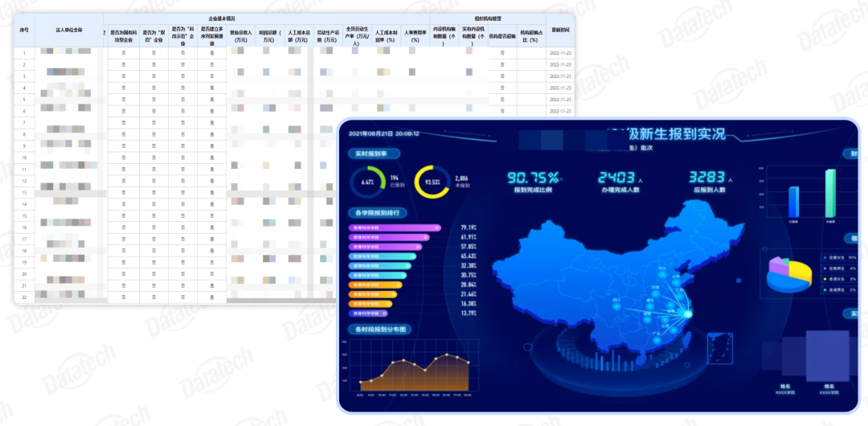Click the 3D pie chart
The height and width of the screenshot is (426, 868).
(x=789, y=274)
